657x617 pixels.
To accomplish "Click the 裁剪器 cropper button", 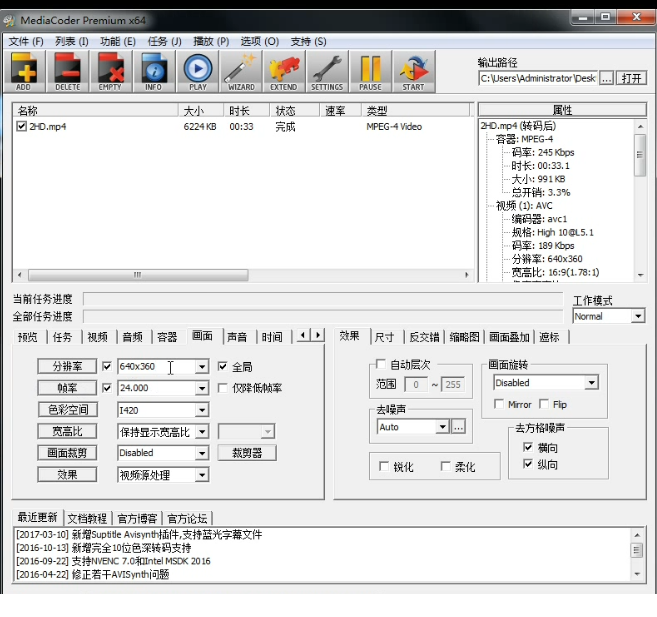I will 247,453.
